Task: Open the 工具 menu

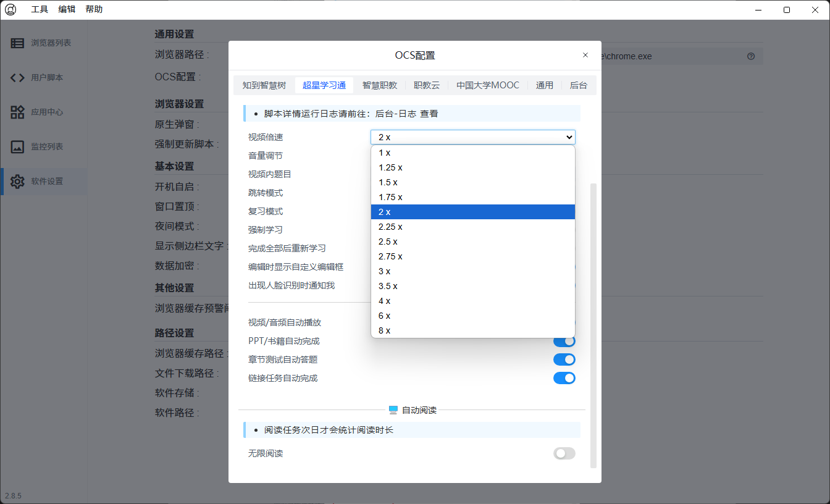Action: coord(40,9)
